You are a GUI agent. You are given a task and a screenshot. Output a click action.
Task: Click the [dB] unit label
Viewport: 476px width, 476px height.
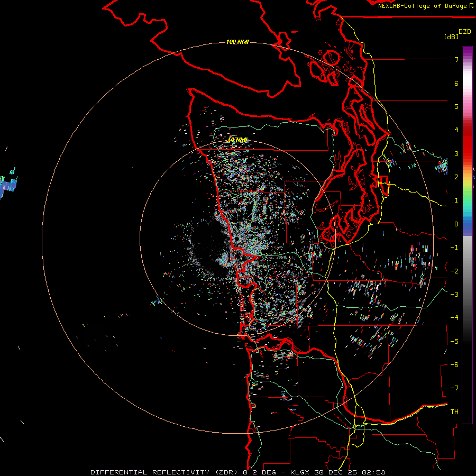tap(451, 36)
